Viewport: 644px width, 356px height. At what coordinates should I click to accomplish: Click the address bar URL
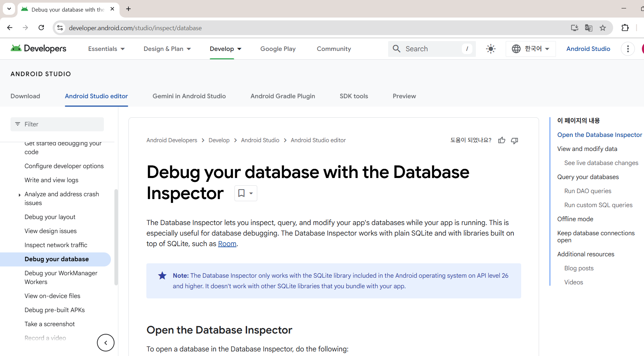coord(135,28)
